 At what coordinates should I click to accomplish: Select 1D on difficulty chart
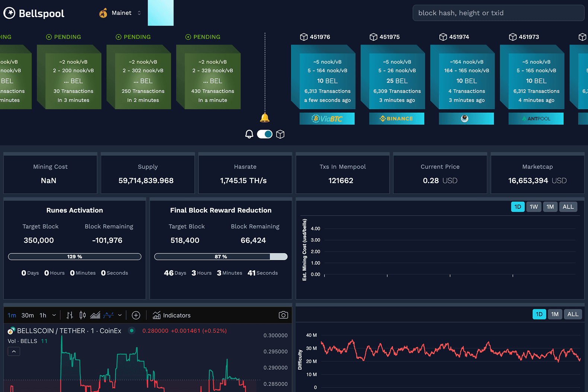click(539, 314)
